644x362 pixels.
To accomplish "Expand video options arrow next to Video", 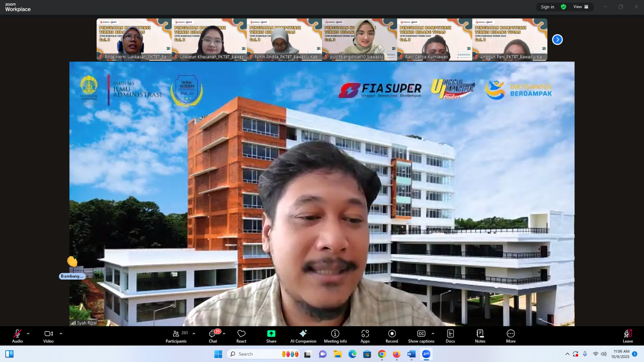I will pos(61,333).
